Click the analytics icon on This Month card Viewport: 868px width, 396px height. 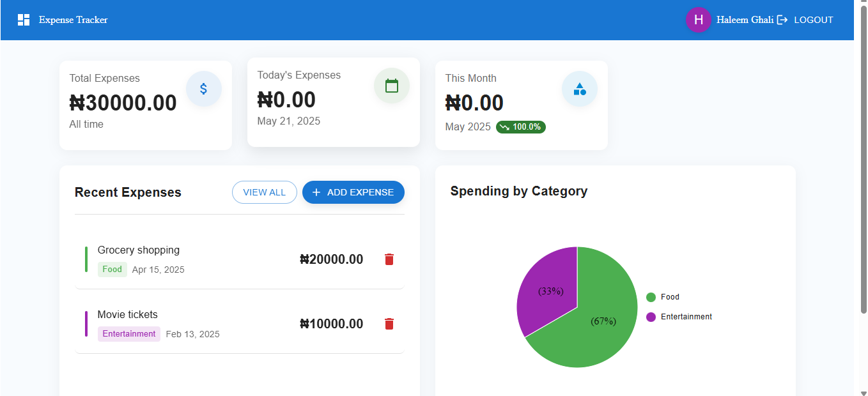pyautogui.click(x=580, y=88)
